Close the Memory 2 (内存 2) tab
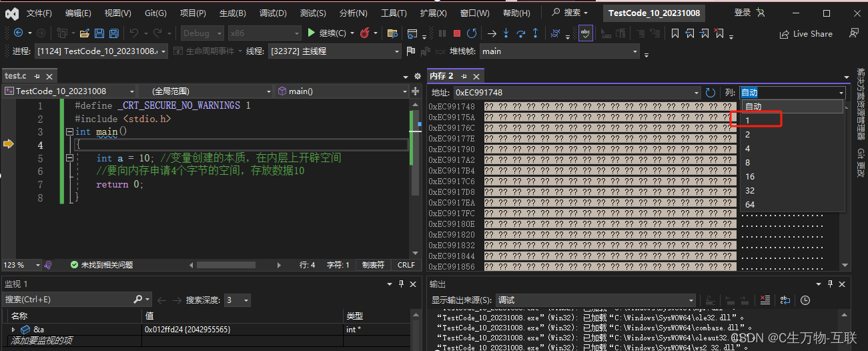 (x=475, y=77)
